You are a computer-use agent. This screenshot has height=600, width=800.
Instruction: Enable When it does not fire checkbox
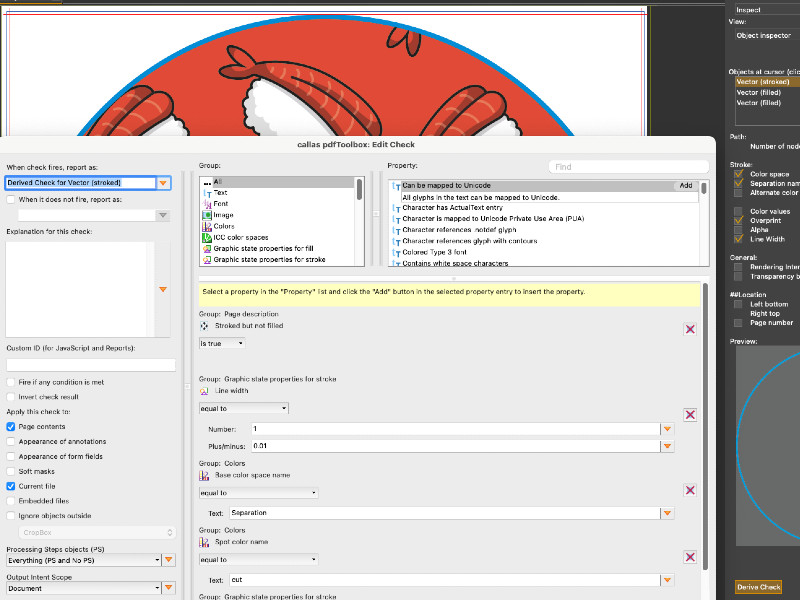11,199
